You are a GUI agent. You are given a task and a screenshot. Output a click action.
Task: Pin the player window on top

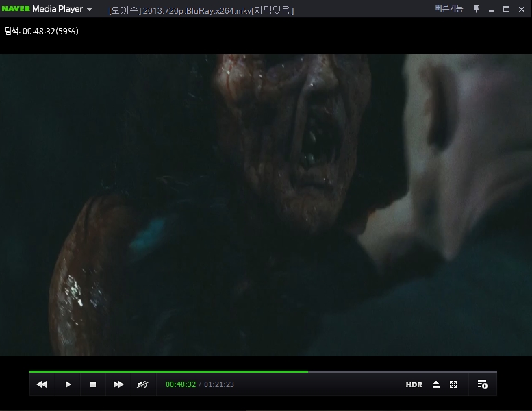[x=476, y=9]
